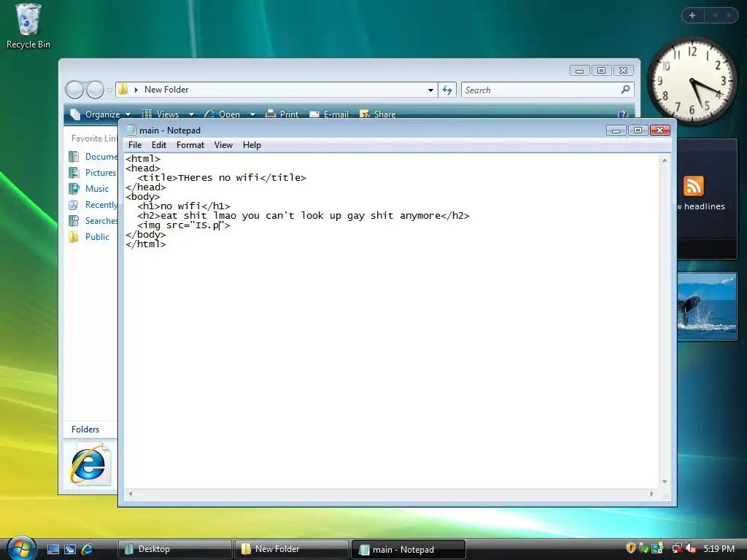Image resolution: width=747 pixels, height=560 pixels.
Task: Click the Show Desktop quick launch icon
Action: click(x=53, y=549)
